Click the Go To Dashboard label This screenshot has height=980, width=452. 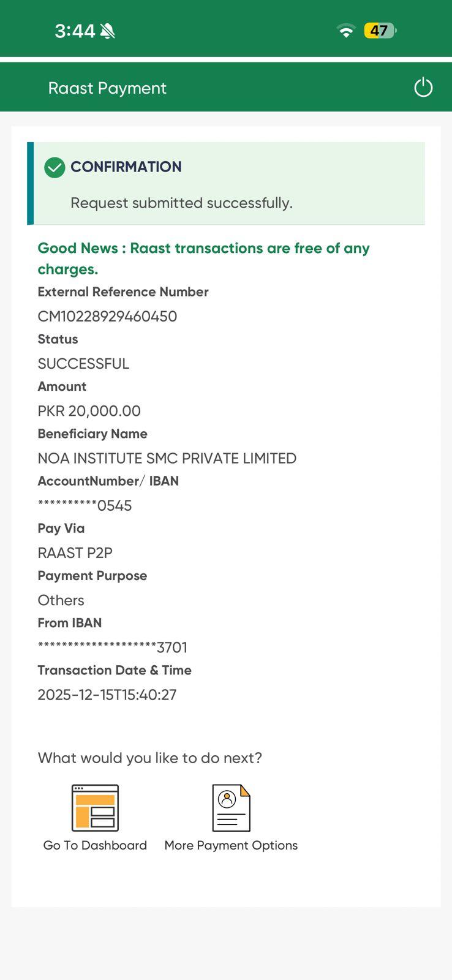click(95, 845)
